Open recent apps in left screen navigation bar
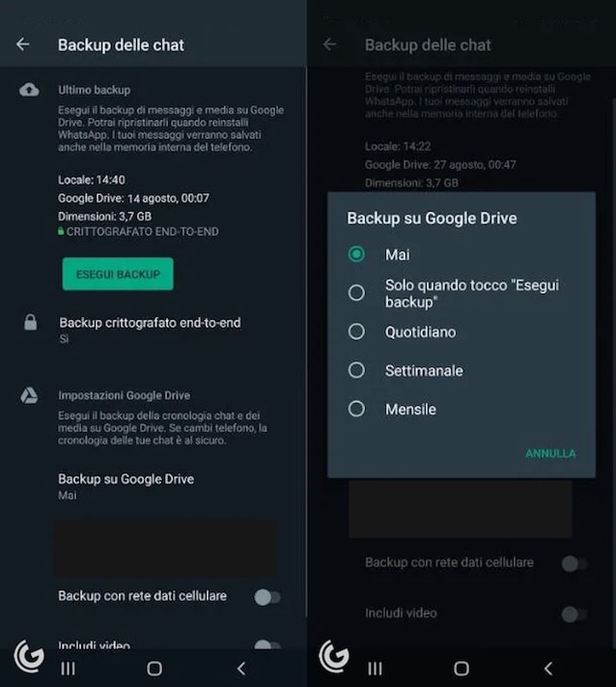616x687 pixels. (x=68, y=669)
